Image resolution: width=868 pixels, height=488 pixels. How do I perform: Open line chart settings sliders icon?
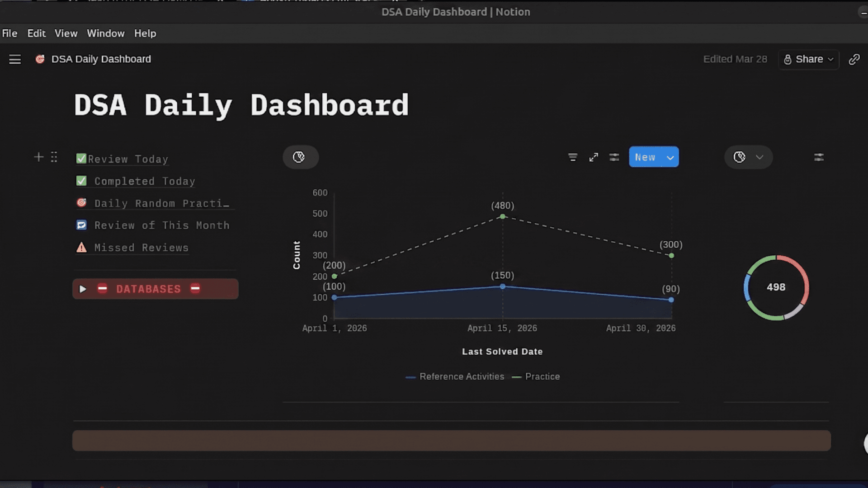click(614, 157)
